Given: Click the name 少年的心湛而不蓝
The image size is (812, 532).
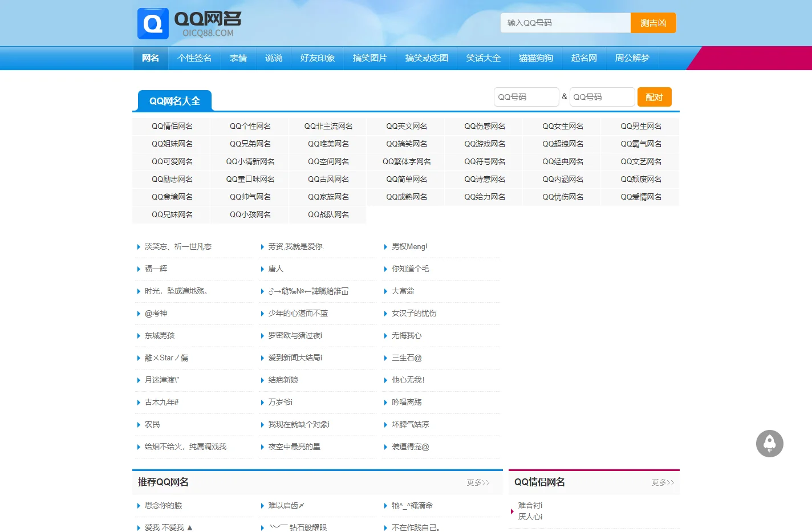Looking at the screenshot, I should click(298, 313).
